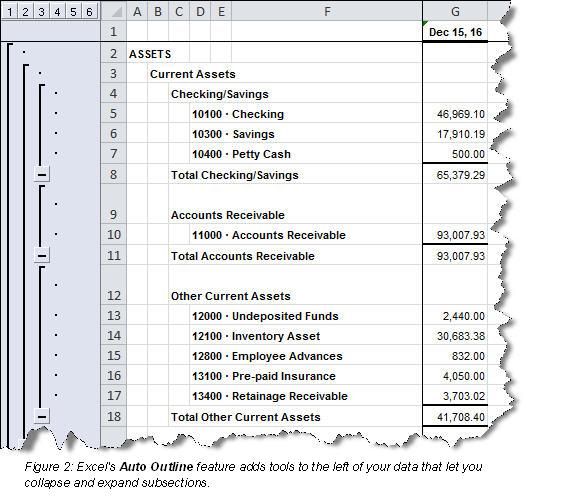Select the 832.00 value cell
Image resolution: width=580 pixels, height=501 pixels.
tap(455, 356)
